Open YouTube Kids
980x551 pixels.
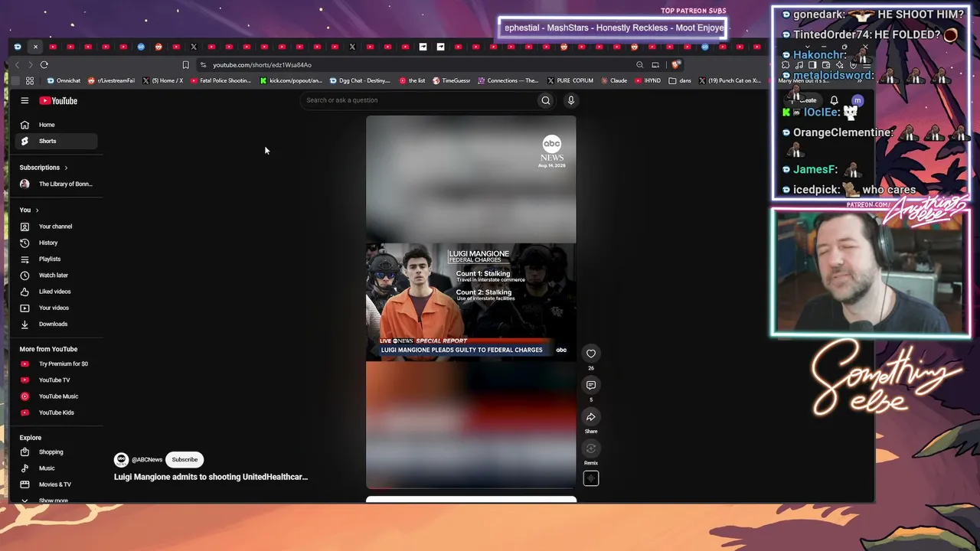pyautogui.click(x=57, y=412)
